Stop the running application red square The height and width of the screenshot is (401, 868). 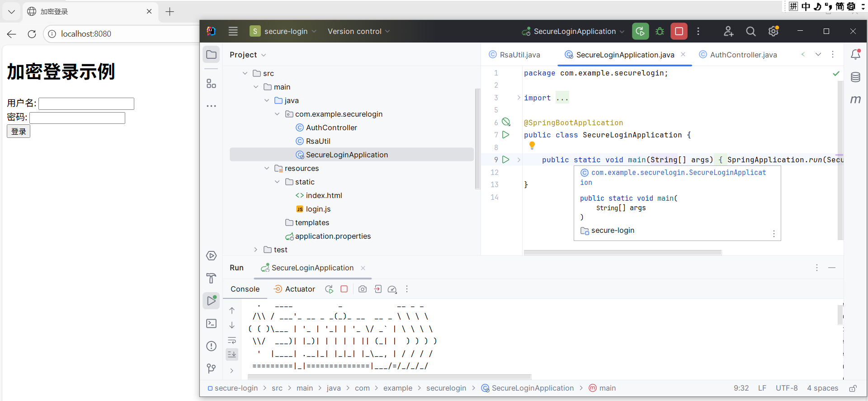coord(679,31)
